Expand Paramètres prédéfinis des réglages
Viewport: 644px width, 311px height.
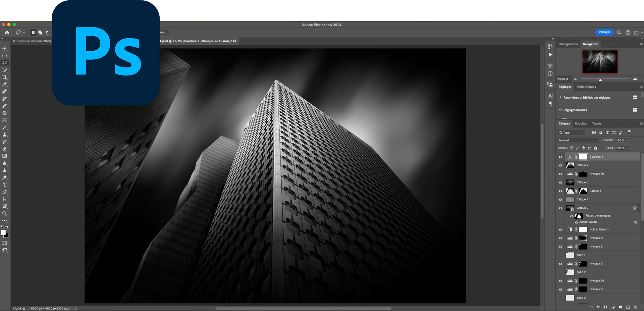click(x=560, y=98)
